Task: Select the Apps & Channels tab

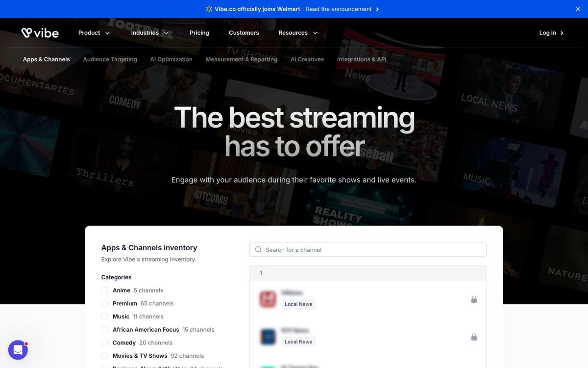Action: (x=47, y=59)
